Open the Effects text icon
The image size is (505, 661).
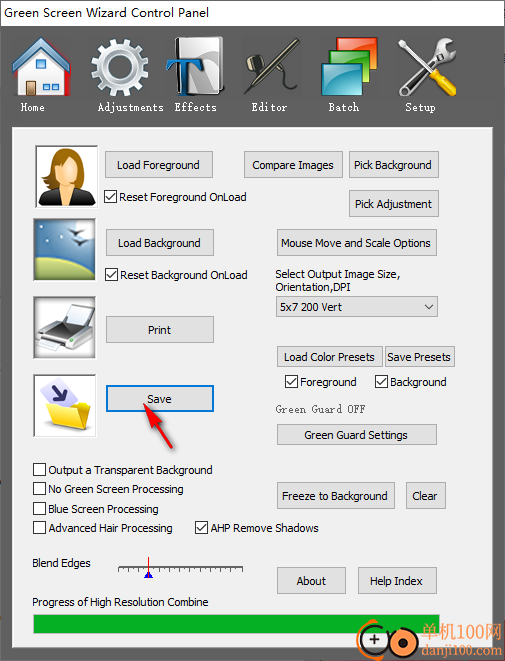click(x=195, y=67)
